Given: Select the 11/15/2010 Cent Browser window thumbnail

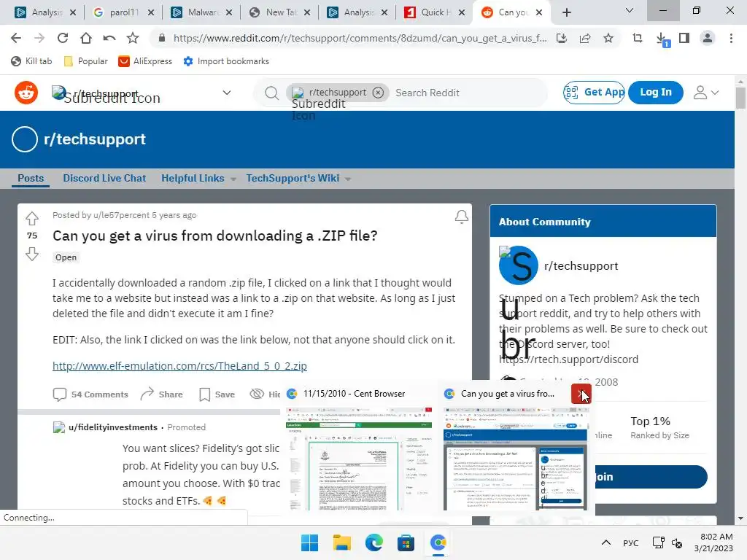Looking at the screenshot, I should (359, 458).
